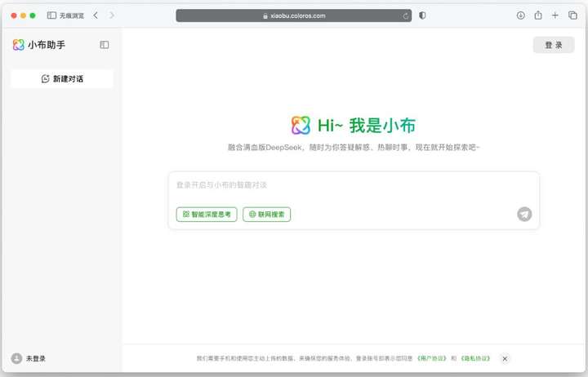Click the 无痕浏览 private browsing label

click(72, 16)
